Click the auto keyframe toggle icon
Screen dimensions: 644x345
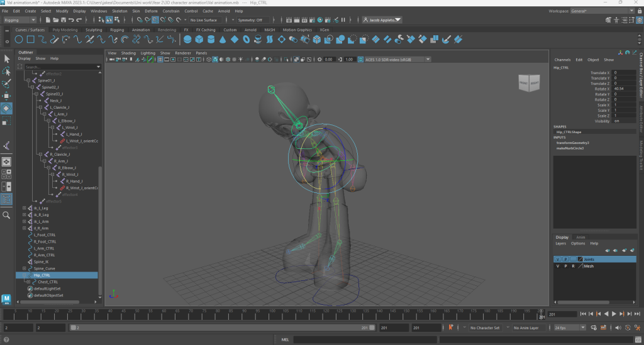[x=451, y=327]
